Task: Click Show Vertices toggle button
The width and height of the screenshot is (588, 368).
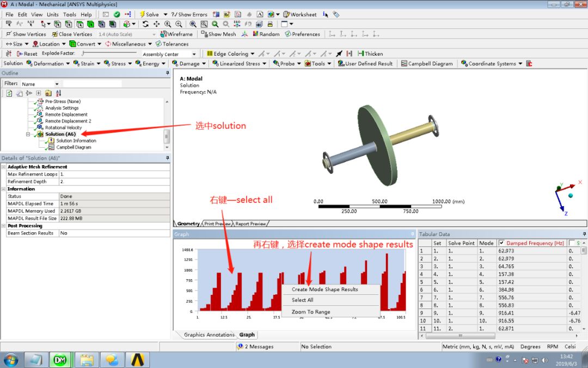Action: click(x=26, y=34)
